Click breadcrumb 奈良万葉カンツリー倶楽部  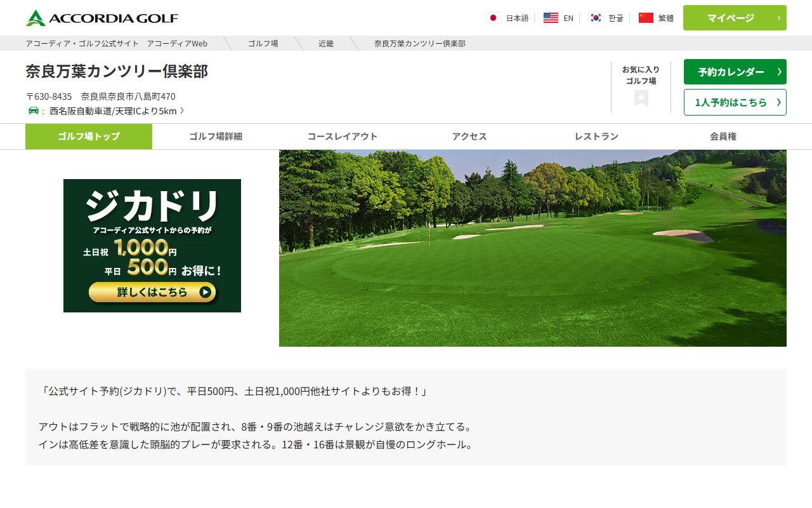pos(420,43)
